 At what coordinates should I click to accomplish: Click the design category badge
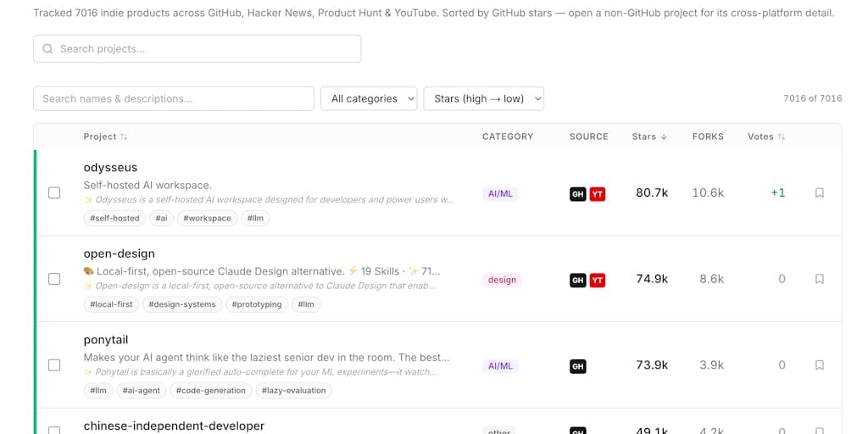click(x=502, y=280)
